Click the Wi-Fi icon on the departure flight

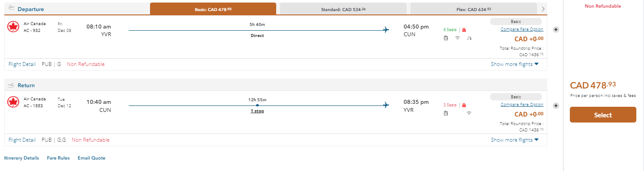458,38
